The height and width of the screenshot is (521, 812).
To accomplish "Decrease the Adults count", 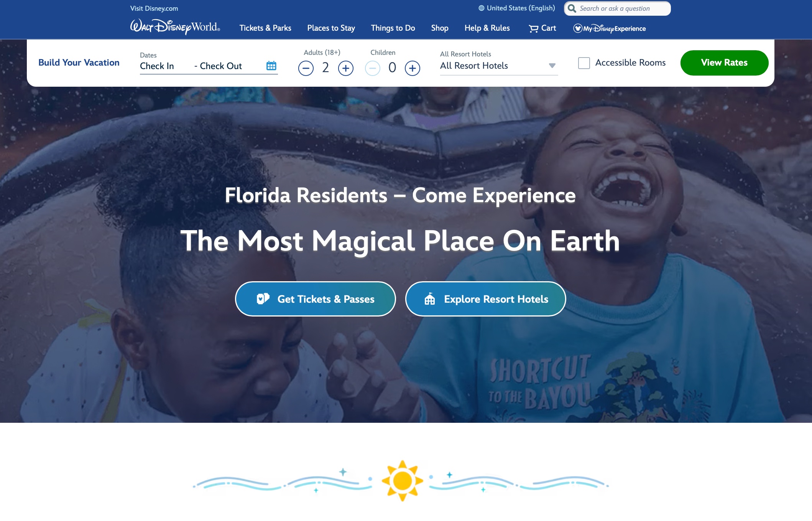I will tap(306, 68).
